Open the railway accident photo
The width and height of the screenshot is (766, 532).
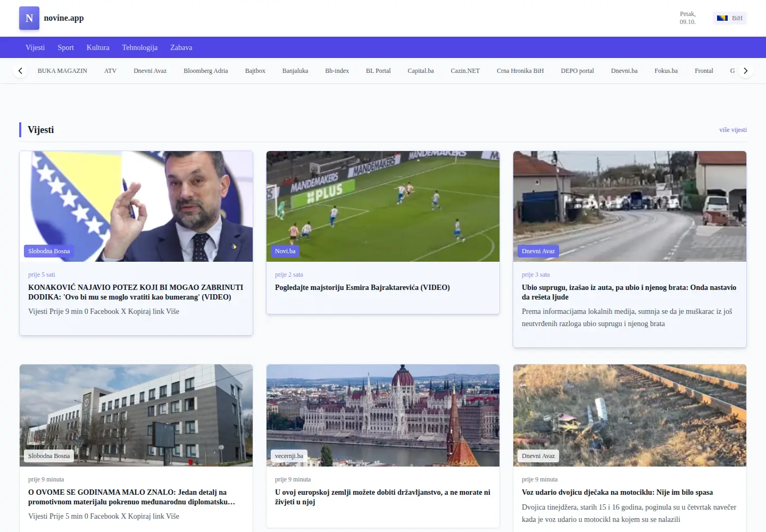click(630, 415)
